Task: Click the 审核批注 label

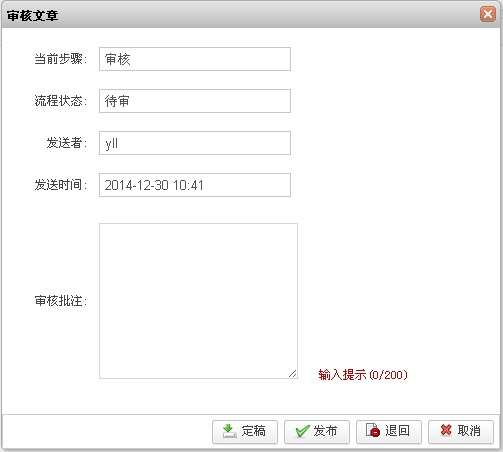Action: pos(61,301)
